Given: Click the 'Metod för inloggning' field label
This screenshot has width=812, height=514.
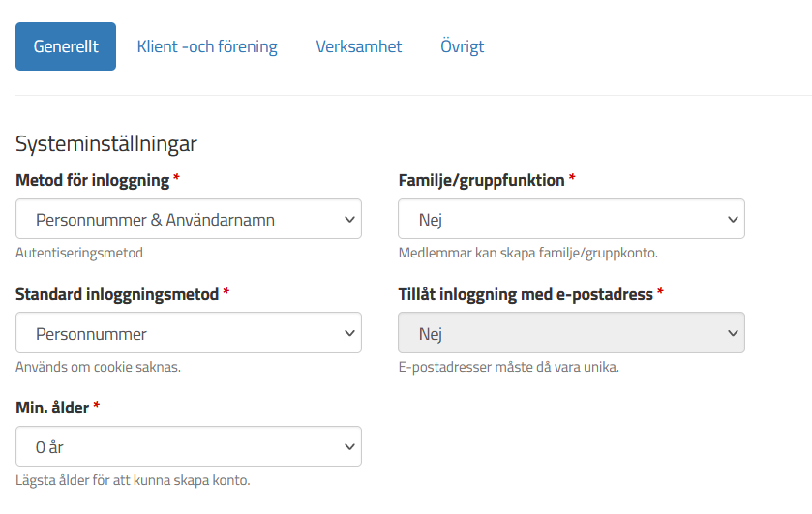Looking at the screenshot, I should [93, 180].
